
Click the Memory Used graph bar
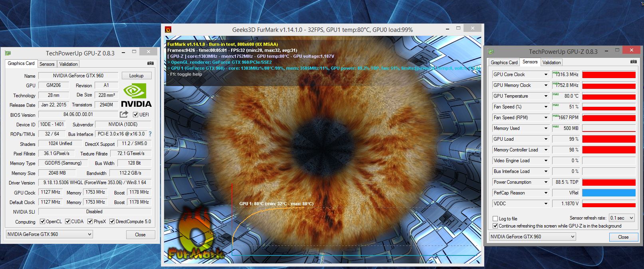pos(608,128)
